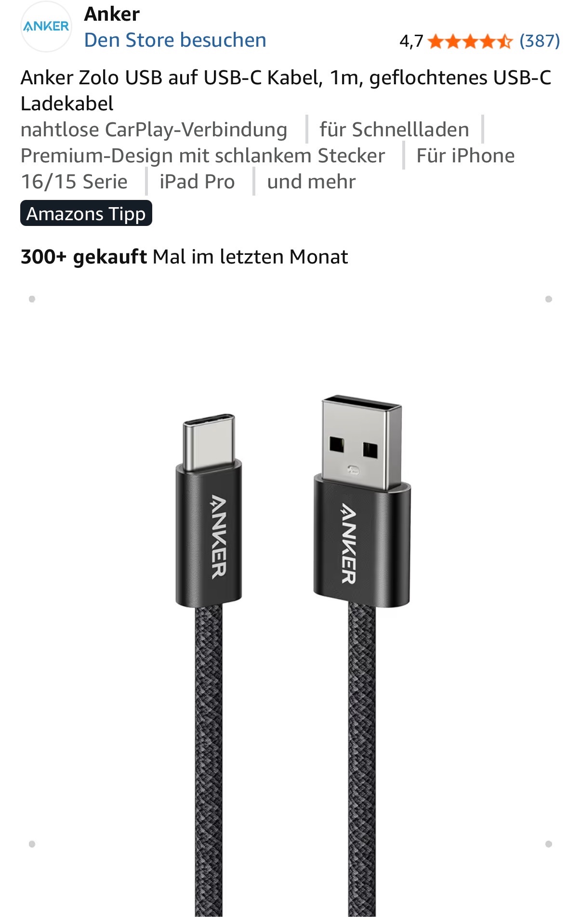Open the (387) reviews count
Viewport: 581px width, 924px height.
pyautogui.click(x=540, y=41)
